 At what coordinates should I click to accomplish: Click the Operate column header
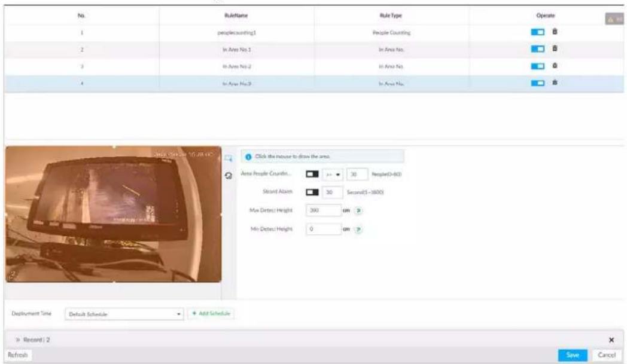[x=546, y=16]
